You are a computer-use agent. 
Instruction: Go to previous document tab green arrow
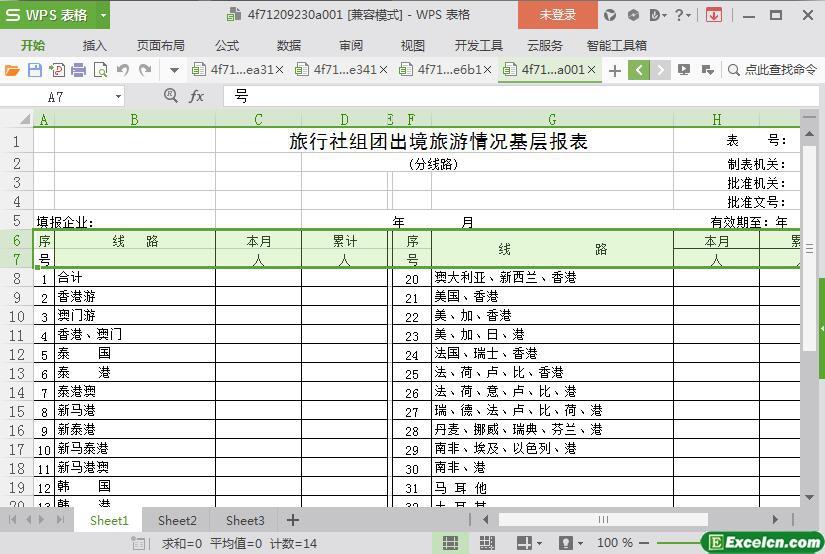639,70
